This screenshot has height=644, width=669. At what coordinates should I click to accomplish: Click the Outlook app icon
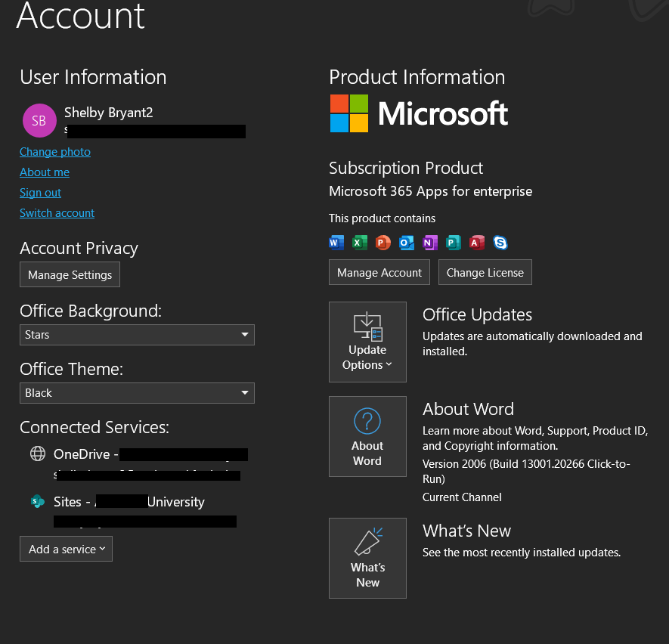pos(406,243)
